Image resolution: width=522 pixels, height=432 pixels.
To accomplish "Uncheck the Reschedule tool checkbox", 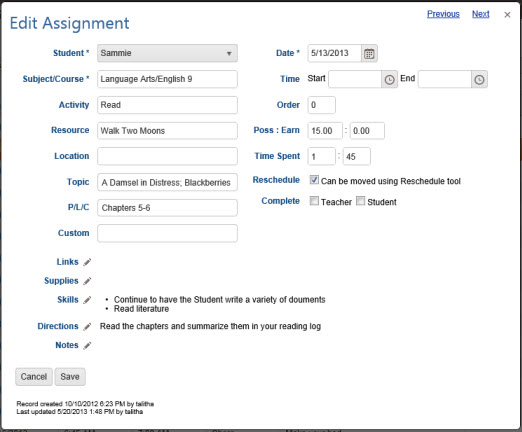I will pyautogui.click(x=314, y=180).
